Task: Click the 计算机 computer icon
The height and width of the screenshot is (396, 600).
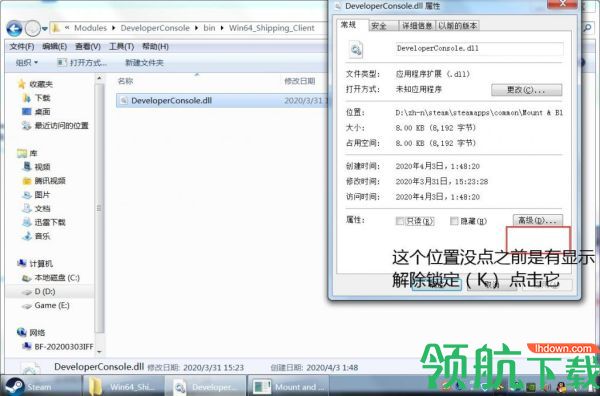Action: (21, 263)
